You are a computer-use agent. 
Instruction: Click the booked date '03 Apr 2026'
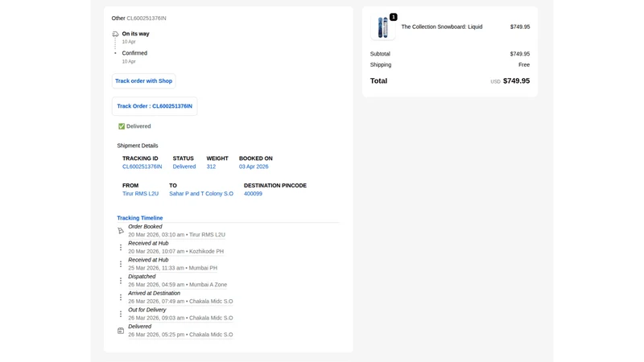[x=254, y=167]
